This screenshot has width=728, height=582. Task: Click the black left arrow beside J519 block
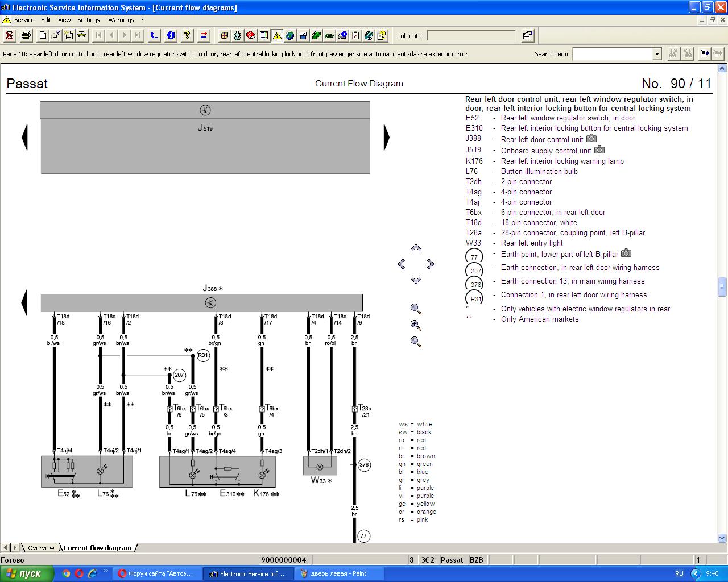click(x=24, y=137)
